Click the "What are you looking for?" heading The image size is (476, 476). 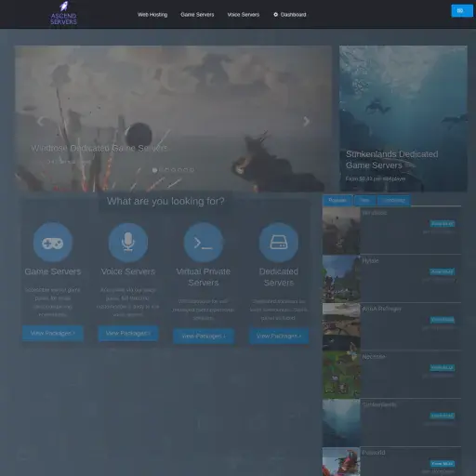tap(165, 201)
